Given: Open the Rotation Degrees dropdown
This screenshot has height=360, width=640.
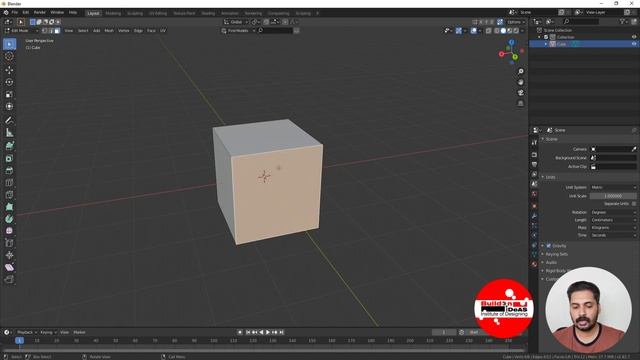Looking at the screenshot, I should click(x=613, y=212).
